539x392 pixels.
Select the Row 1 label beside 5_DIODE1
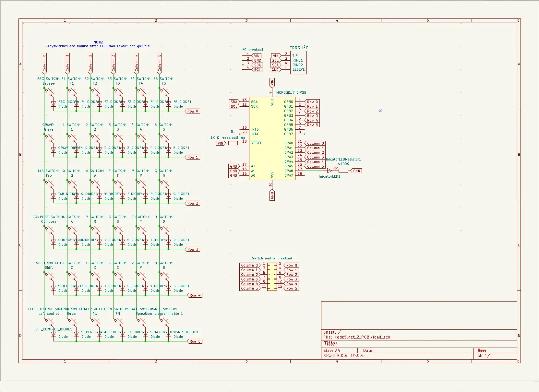193,157
